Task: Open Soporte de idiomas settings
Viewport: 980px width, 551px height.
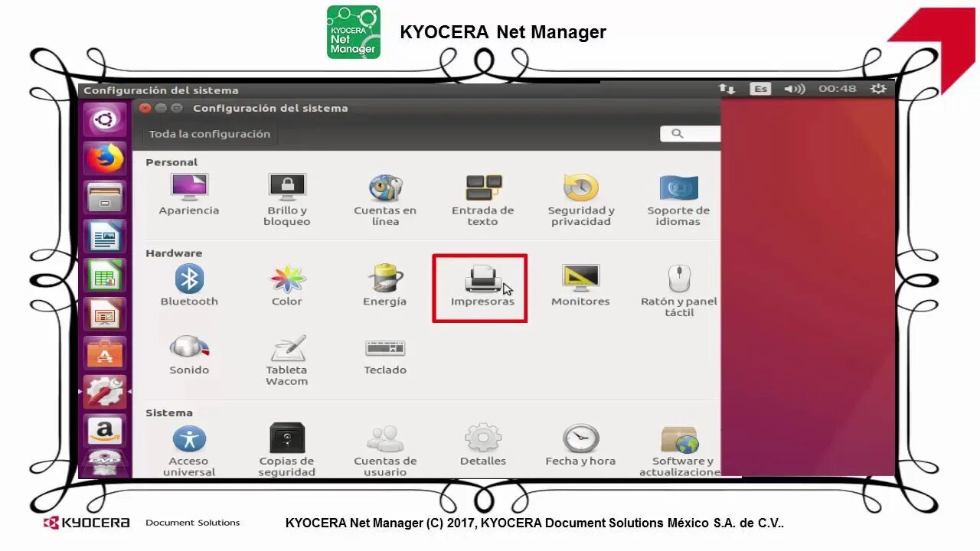Action: pyautogui.click(x=678, y=200)
